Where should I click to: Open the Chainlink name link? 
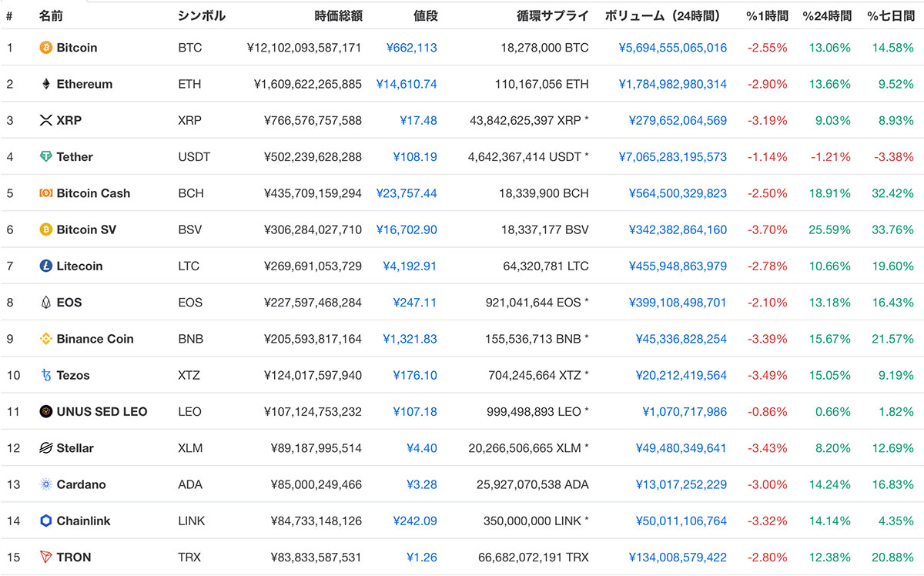click(83, 521)
